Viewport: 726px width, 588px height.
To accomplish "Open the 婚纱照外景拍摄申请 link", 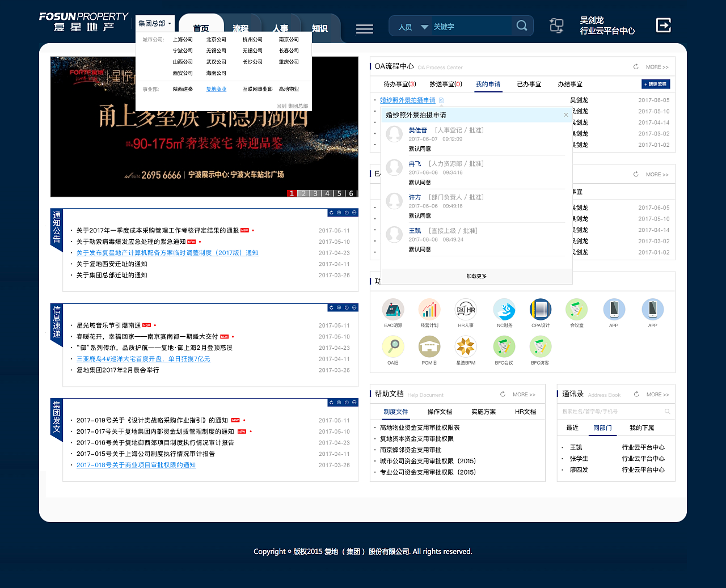I will pos(407,99).
